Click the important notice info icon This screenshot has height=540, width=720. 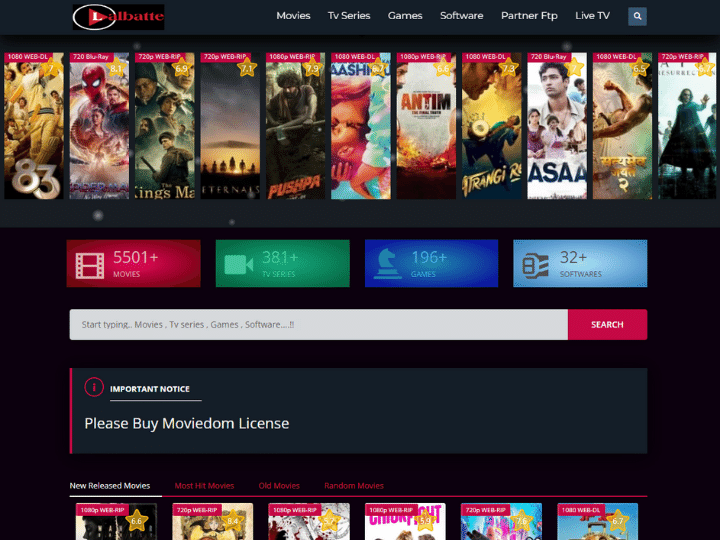[94, 388]
